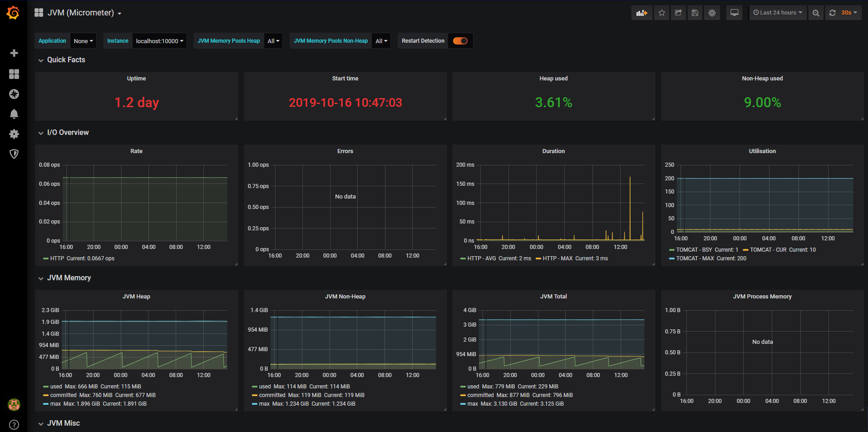This screenshot has height=432, width=868.
Task: Click the Add panel icon
Action: tap(641, 13)
